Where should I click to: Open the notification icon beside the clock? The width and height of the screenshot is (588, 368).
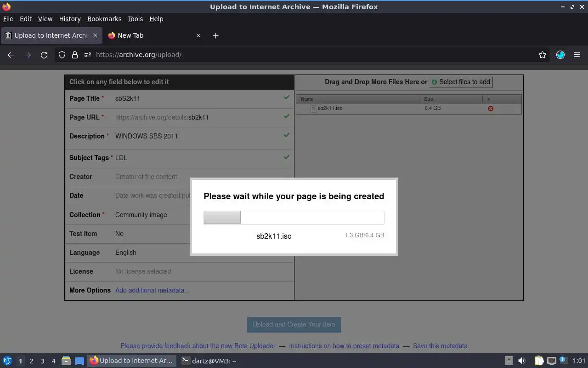(x=564, y=361)
